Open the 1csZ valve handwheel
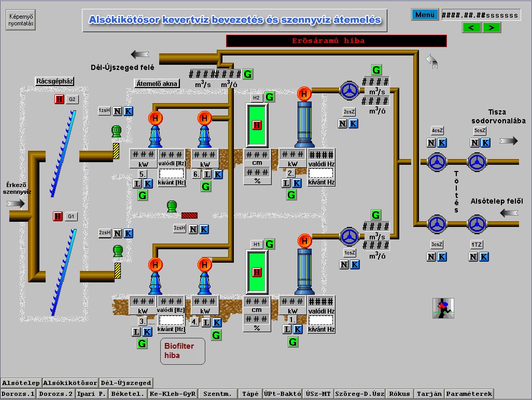 (x=349, y=237)
